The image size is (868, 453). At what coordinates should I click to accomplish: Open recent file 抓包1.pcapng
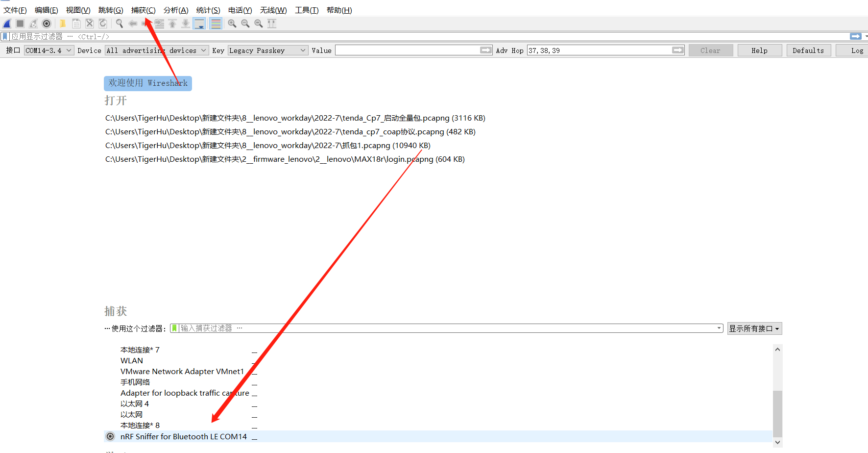click(268, 146)
